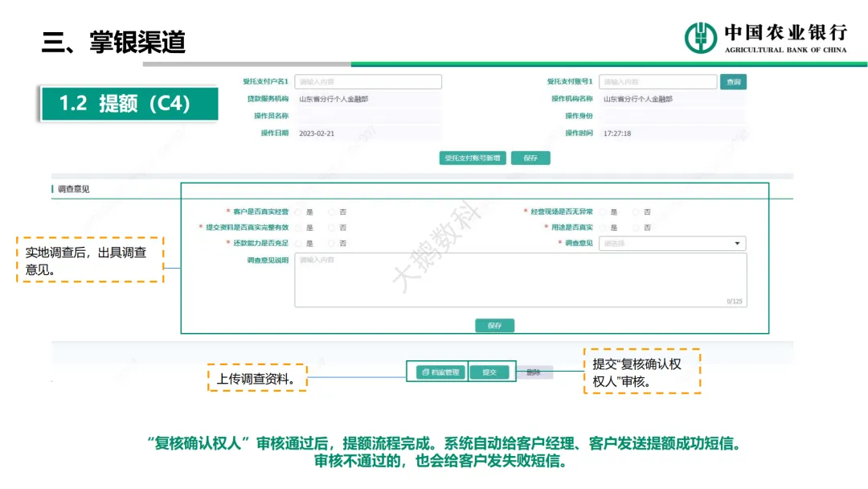The image size is (868, 489).
Task: Select 否 for 客户是否真实经营
Action: (332, 212)
